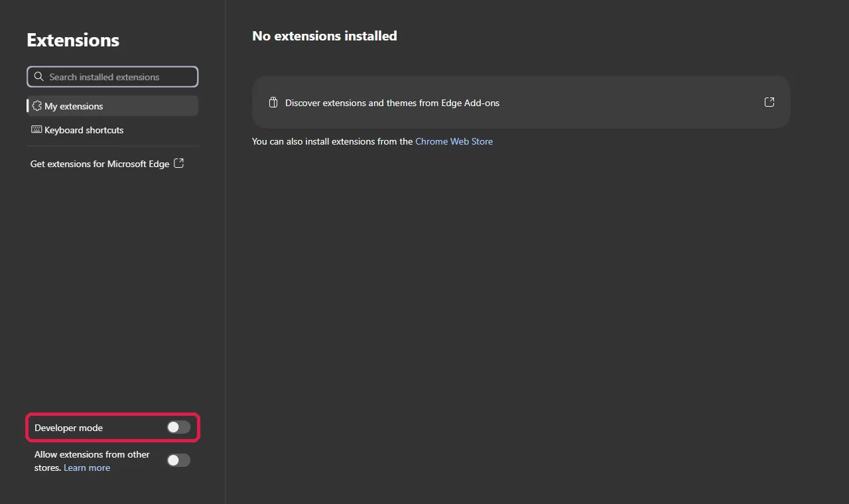Follow the Chrome Web Store link

[454, 141]
